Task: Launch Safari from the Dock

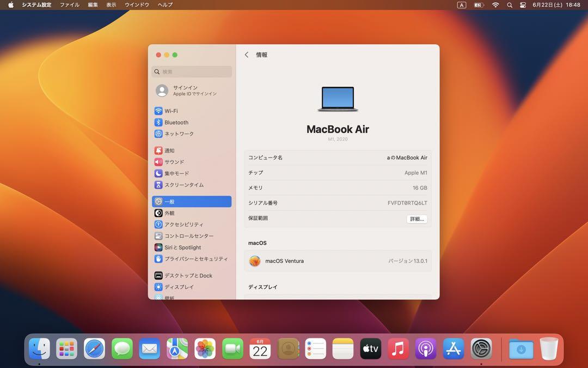Action: (x=95, y=349)
